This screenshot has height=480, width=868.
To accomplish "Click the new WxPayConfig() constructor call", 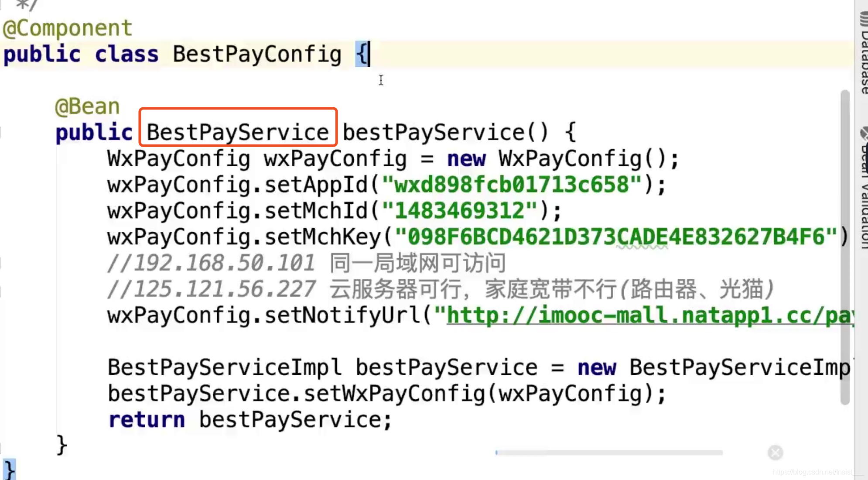I will point(557,158).
